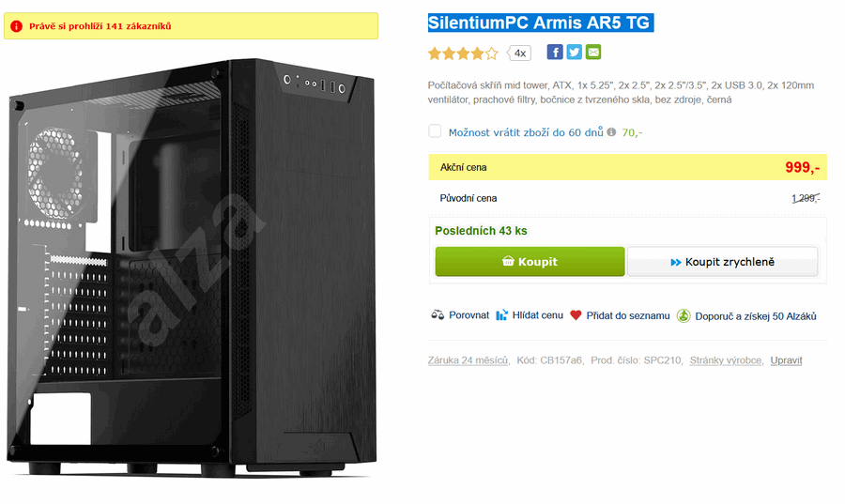Share product via Twitter icon
This screenshot has width=845, height=504.
(574, 52)
